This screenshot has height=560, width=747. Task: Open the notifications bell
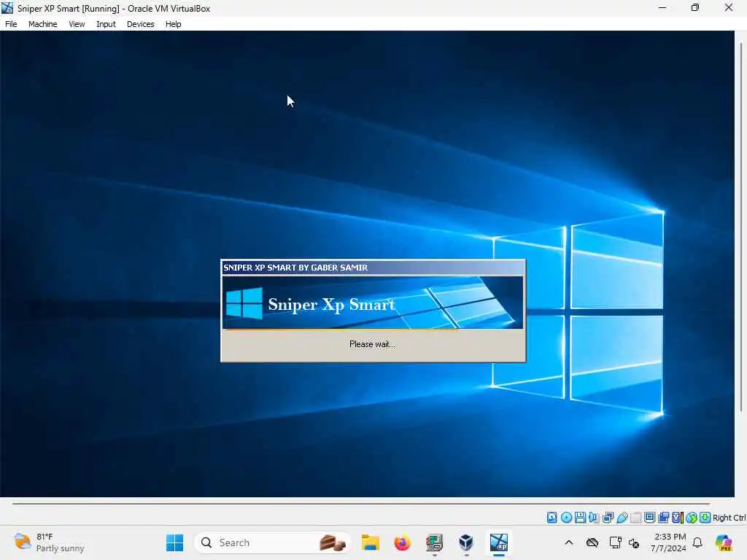(697, 542)
